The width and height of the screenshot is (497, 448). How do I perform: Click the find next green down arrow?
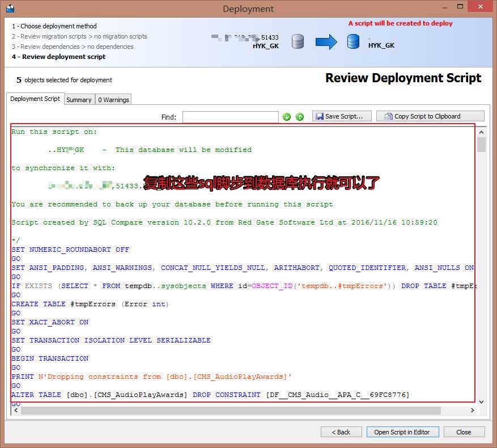point(287,117)
